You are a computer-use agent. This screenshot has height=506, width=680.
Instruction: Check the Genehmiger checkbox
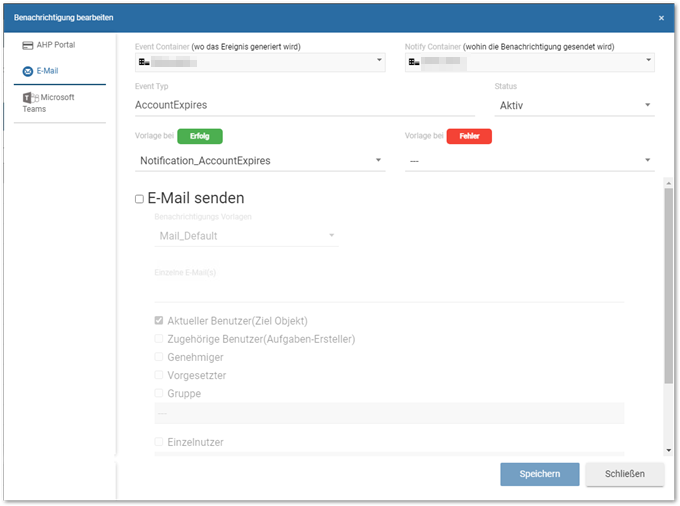[159, 357]
